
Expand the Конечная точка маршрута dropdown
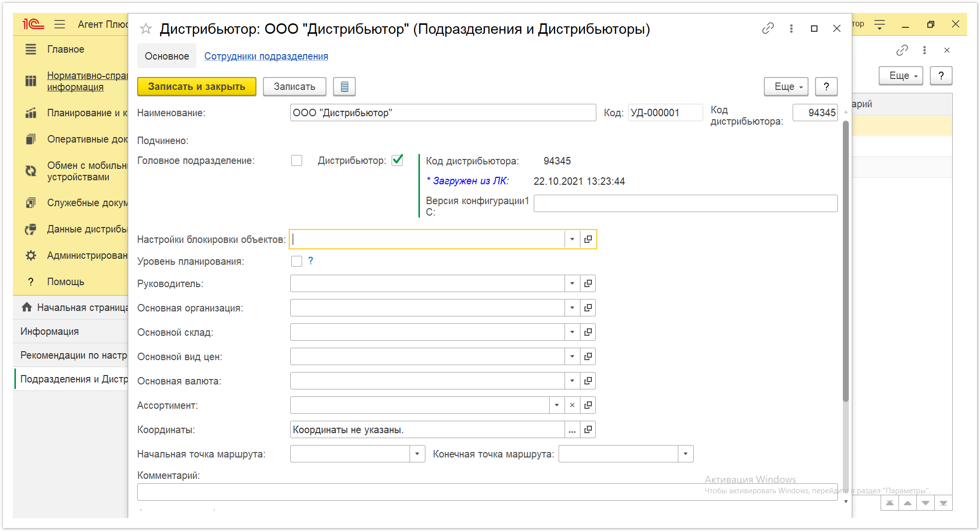(x=685, y=454)
